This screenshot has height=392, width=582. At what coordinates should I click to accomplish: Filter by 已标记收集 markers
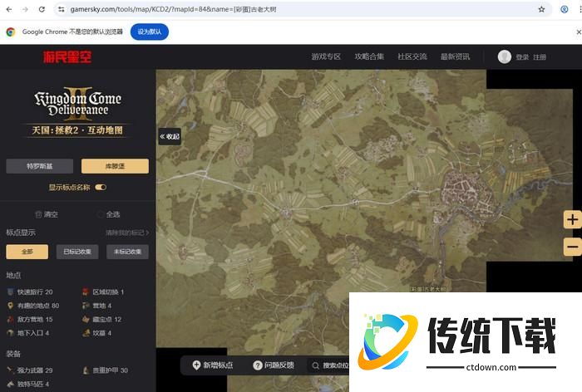pyautogui.click(x=78, y=252)
